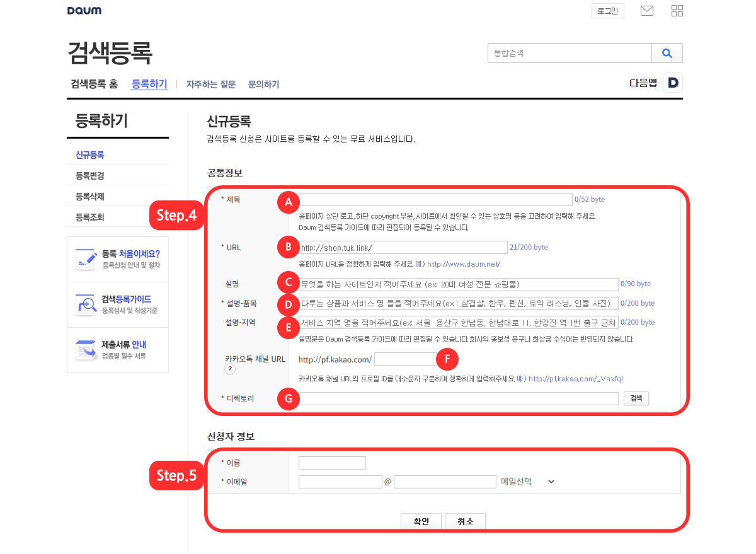
Task: Click the pf.kakao.com/_Vnxfql example link
Action: [x=576, y=379]
